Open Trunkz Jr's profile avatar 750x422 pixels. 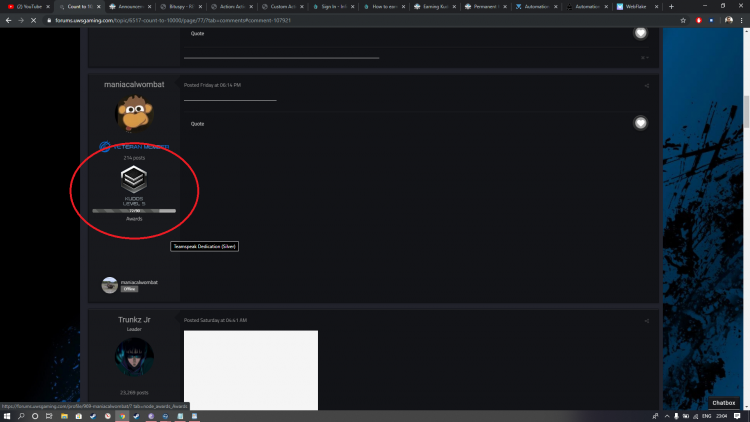click(x=133, y=357)
